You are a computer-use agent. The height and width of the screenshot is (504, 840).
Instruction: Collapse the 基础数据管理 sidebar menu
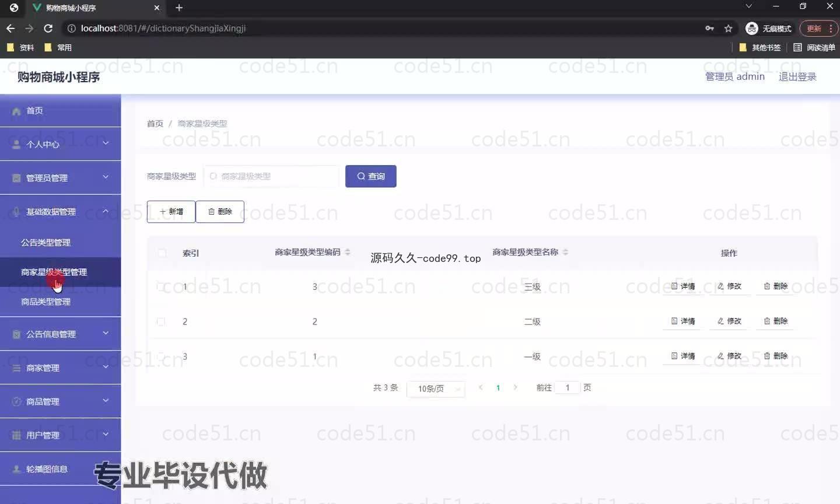click(x=106, y=211)
